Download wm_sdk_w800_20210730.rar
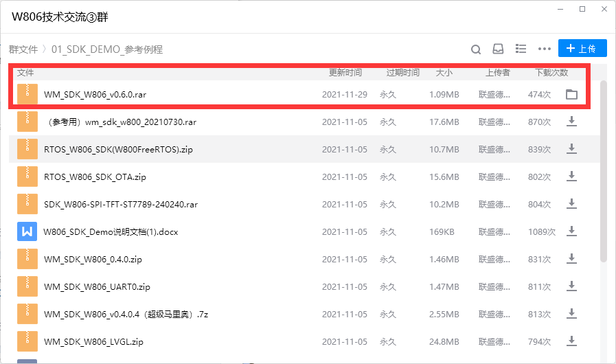This screenshot has height=364, width=616. tap(571, 122)
